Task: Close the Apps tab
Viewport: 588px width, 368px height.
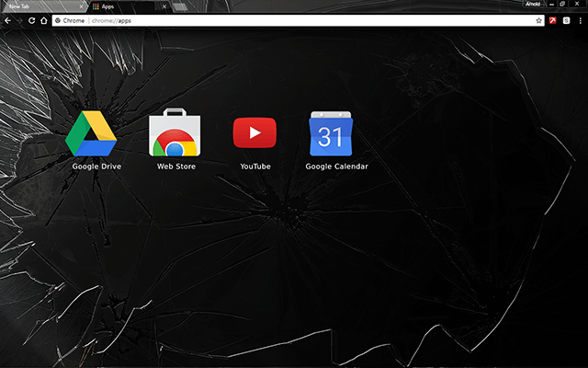Action: tap(166, 6)
